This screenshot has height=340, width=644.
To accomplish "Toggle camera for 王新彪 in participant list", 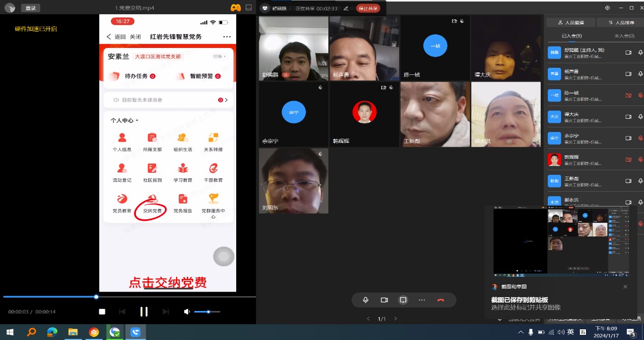I will (628, 181).
